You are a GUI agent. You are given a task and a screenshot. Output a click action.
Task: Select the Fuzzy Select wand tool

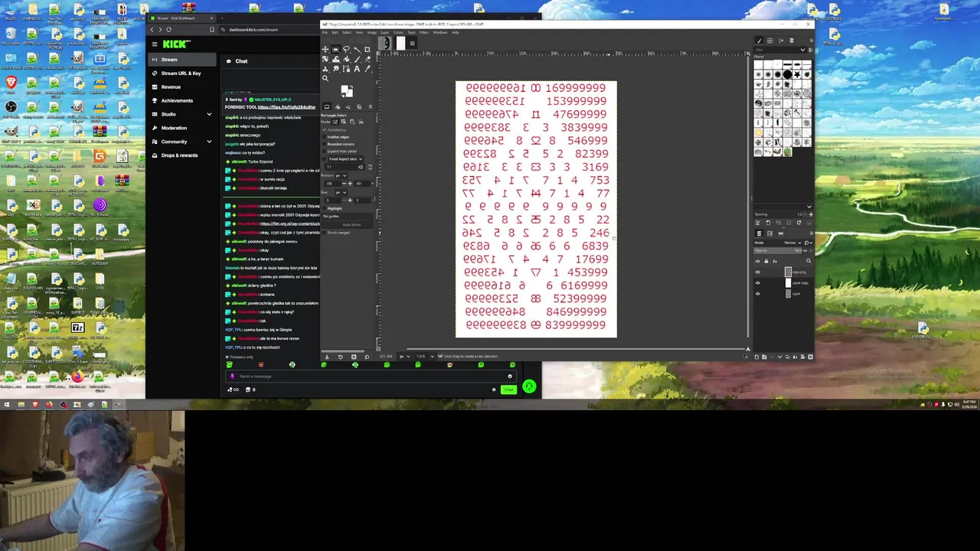coord(358,49)
